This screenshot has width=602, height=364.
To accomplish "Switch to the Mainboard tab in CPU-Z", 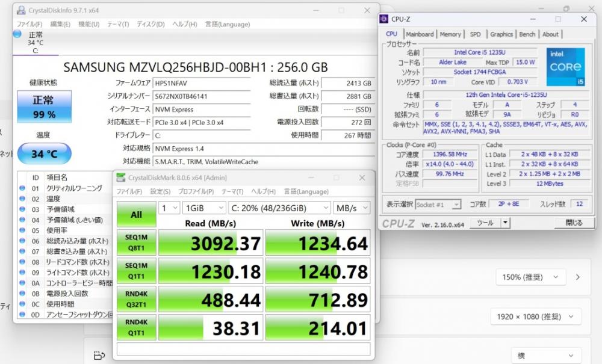I will click(x=420, y=34).
